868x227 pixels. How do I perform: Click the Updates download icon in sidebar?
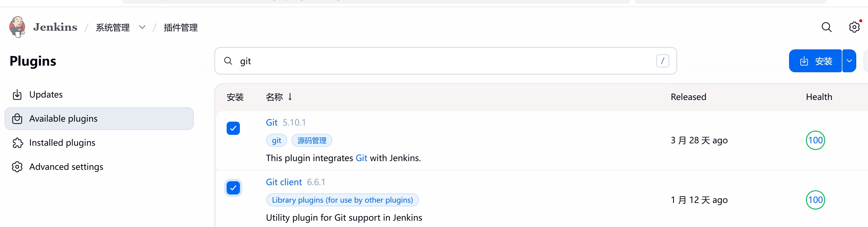point(17,95)
